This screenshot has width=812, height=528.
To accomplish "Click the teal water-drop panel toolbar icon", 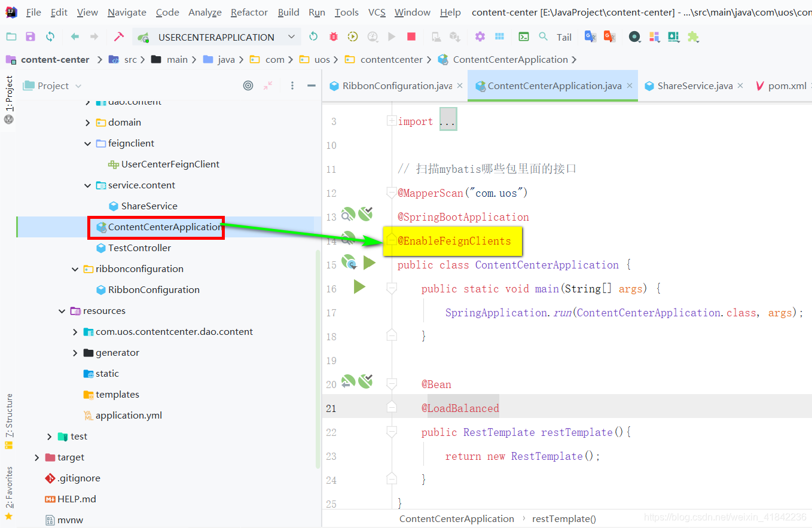I will (674, 37).
